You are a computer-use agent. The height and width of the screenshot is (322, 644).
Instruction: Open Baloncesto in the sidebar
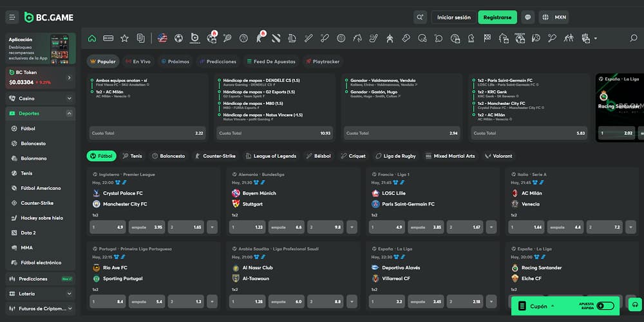[41, 144]
